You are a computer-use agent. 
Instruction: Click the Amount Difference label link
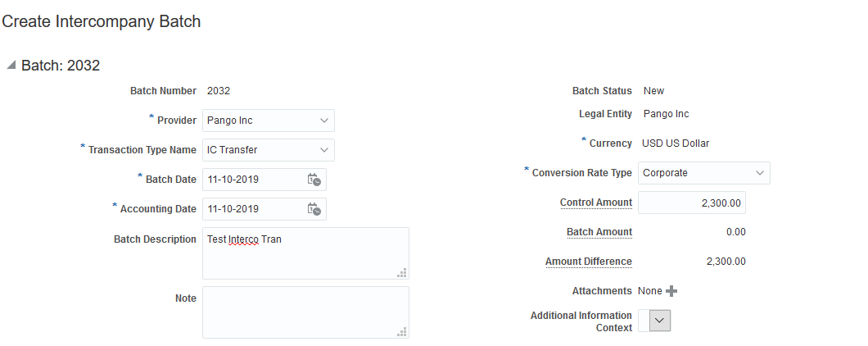[x=588, y=262]
